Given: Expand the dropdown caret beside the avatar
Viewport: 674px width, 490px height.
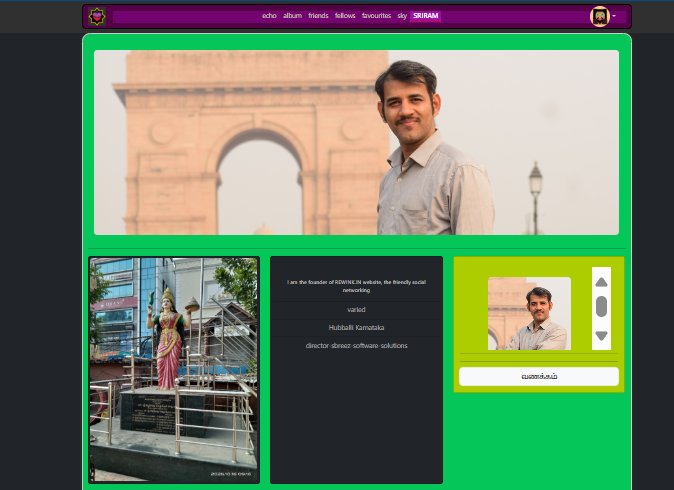Looking at the screenshot, I should (x=614, y=16).
